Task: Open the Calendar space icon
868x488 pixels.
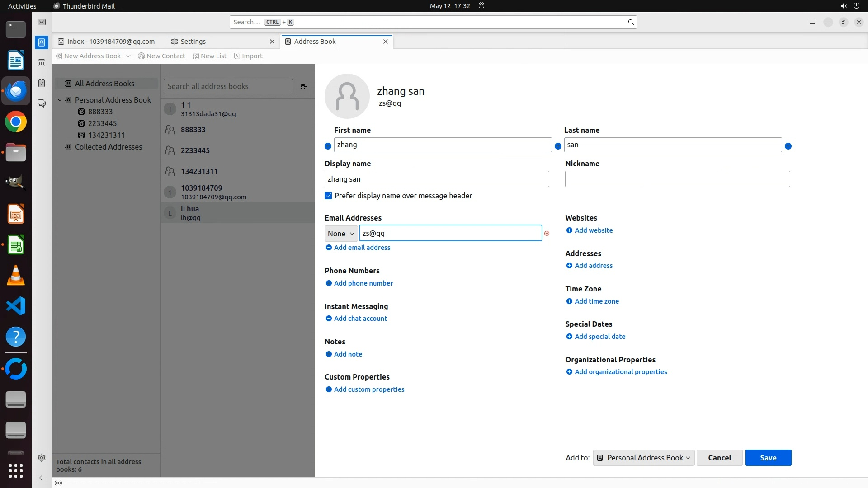Action: (42, 63)
